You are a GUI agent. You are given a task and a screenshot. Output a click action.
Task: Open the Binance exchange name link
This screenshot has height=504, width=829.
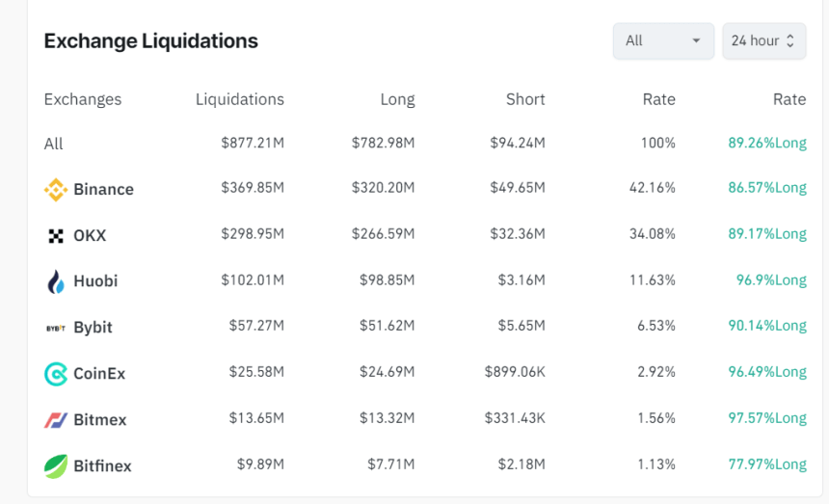103,190
